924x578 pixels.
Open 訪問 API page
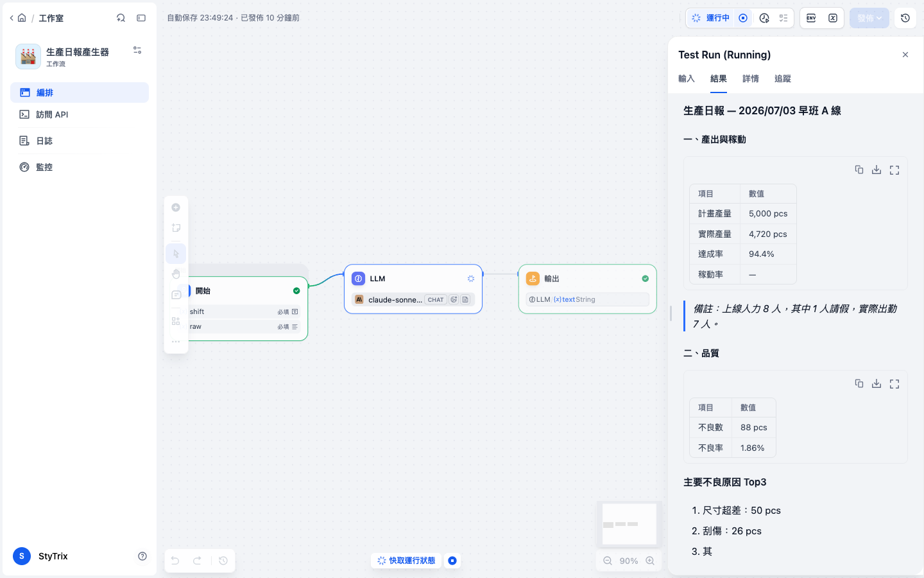pyautogui.click(x=80, y=114)
